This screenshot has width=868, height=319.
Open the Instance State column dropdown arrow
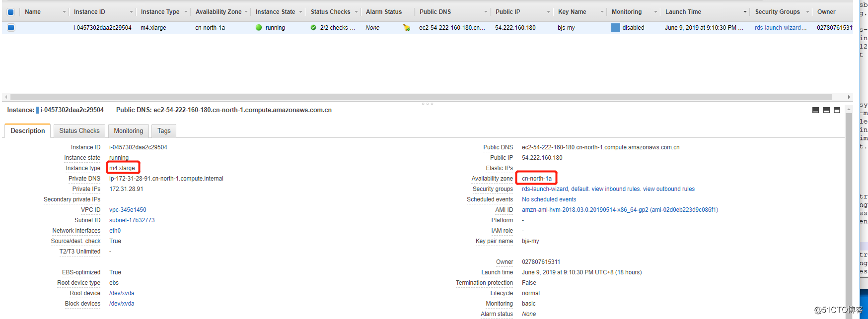(301, 12)
